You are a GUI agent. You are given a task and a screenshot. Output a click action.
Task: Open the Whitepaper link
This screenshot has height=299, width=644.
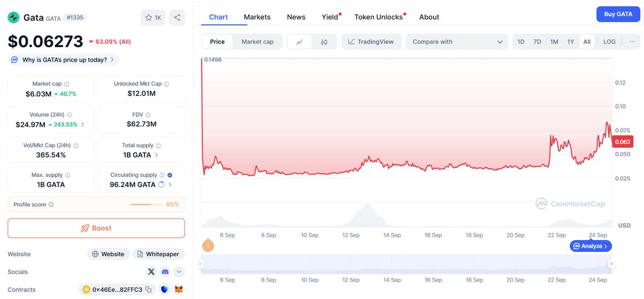coord(158,254)
